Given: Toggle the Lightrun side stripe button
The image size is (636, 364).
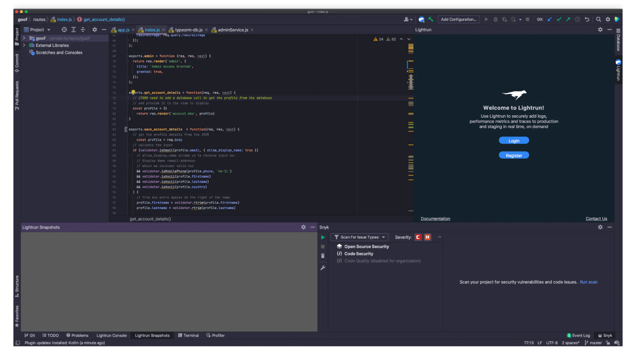Looking at the screenshot, I should [618, 70].
